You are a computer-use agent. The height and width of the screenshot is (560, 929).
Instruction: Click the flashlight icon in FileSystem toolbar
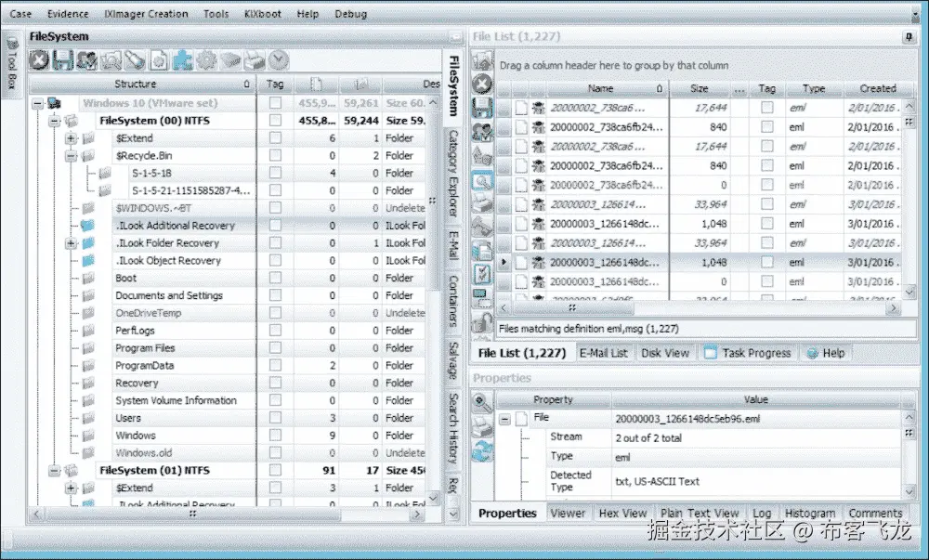[135, 60]
